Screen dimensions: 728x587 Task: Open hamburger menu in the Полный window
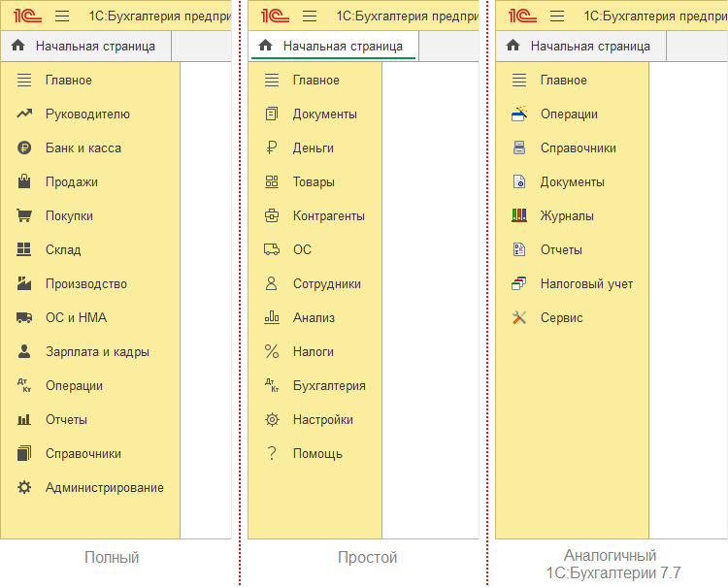(62, 16)
